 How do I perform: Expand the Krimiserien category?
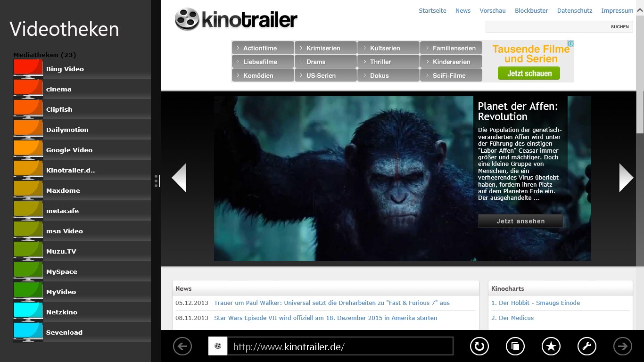coord(325,48)
